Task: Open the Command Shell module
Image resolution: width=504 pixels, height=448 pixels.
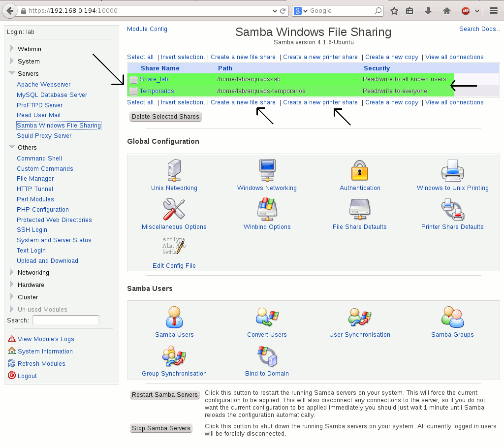Action: (39, 158)
